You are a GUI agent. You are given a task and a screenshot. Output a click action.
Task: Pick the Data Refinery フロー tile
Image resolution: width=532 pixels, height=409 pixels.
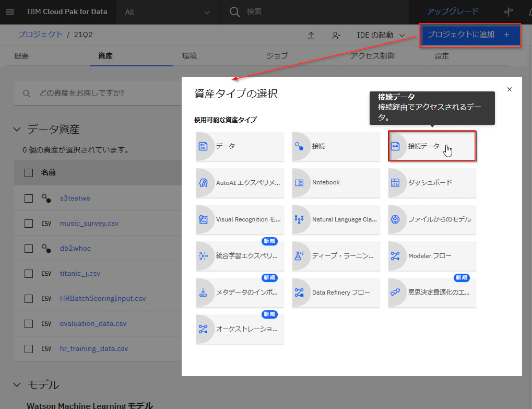coord(336,293)
